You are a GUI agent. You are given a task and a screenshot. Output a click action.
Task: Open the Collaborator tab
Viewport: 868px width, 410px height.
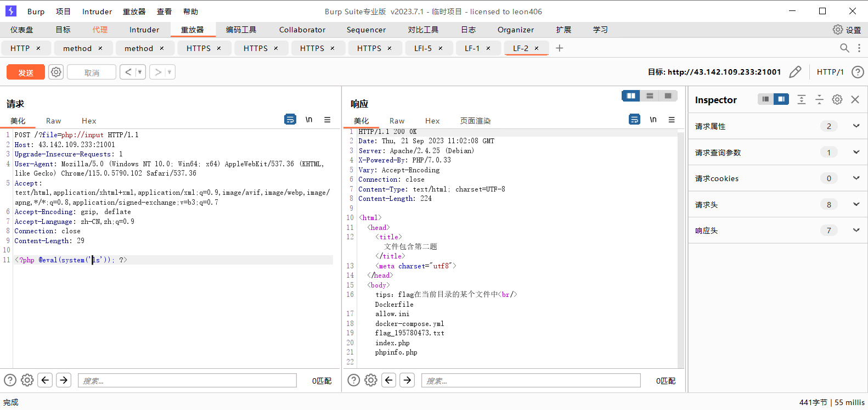coord(302,30)
